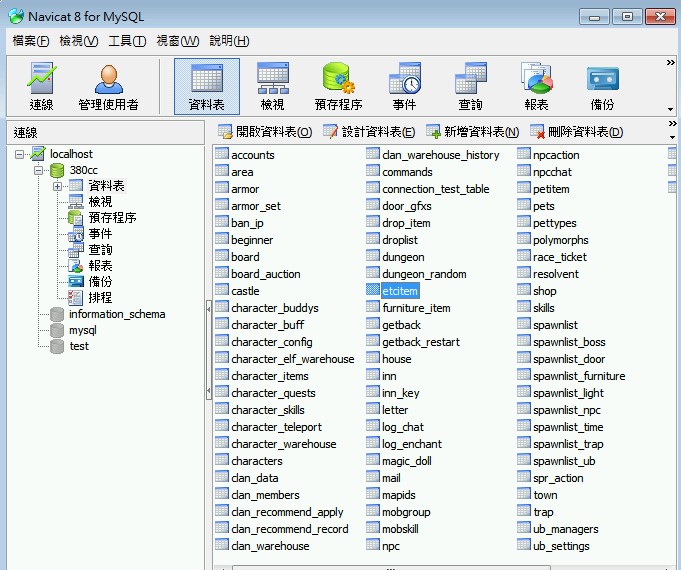Viewport: 681px width, 570px height.
Task: Open the 檢視 view menu in menu bar
Action: [x=79, y=41]
